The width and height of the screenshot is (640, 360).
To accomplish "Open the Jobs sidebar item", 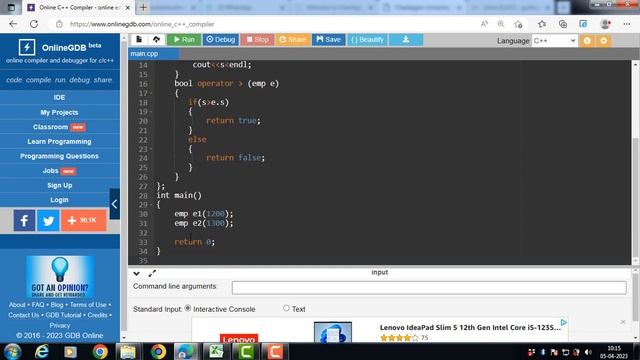I will pyautogui.click(x=60, y=171).
